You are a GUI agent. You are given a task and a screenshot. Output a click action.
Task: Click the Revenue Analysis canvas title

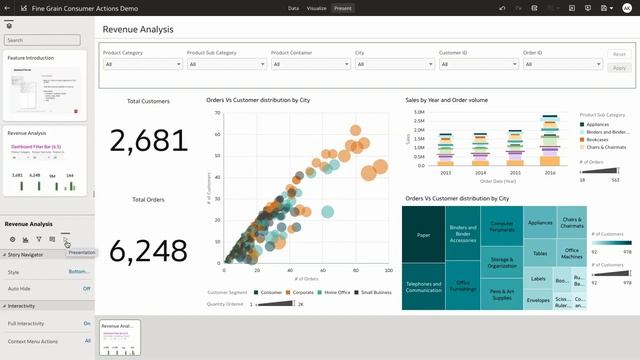coord(138,29)
